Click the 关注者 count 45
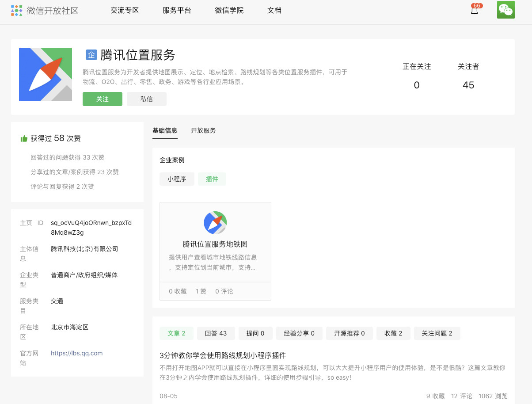 [468, 85]
